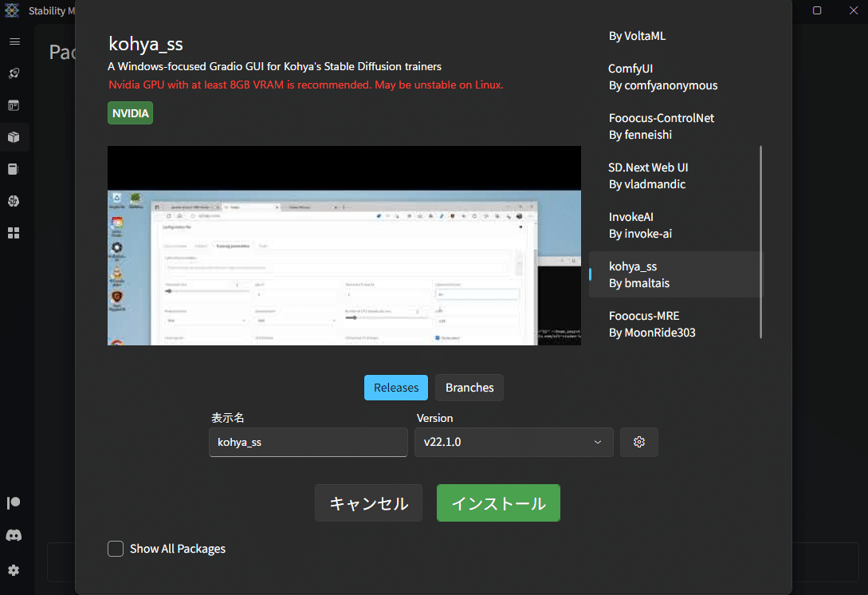Image resolution: width=868 pixels, height=595 pixels.
Task: Open the Packages cube sidebar icon
Action: coord(14,137)
